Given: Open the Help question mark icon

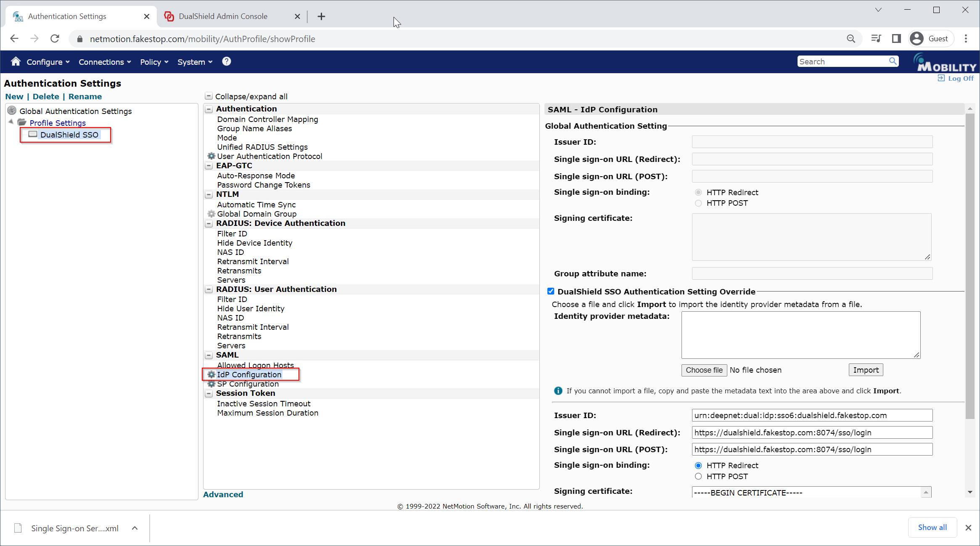Looking at the screenshot, I should [226, 61].
